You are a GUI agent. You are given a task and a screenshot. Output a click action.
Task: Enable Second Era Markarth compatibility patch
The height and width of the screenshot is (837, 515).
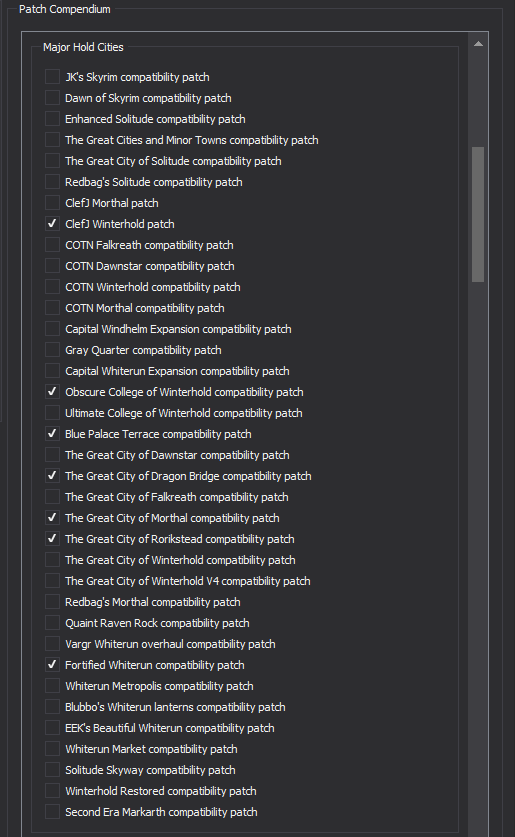pyautogui.click(x=52, y=812)
